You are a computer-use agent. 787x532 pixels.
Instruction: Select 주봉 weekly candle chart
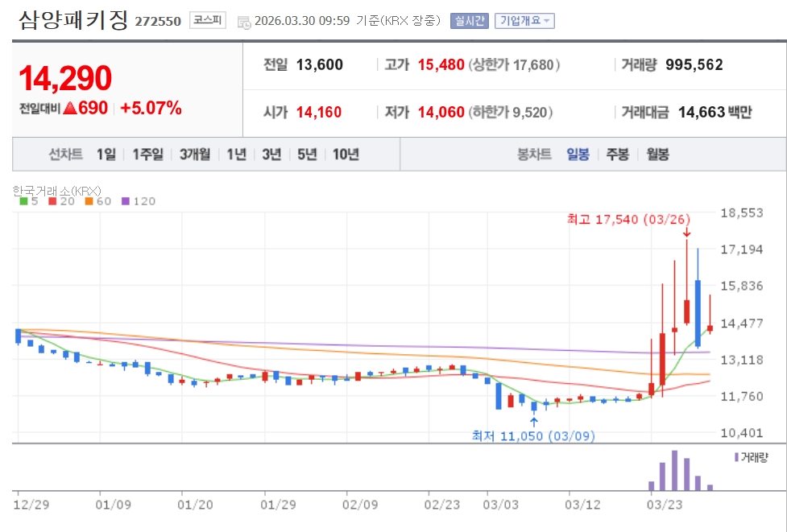click(618, 155)
